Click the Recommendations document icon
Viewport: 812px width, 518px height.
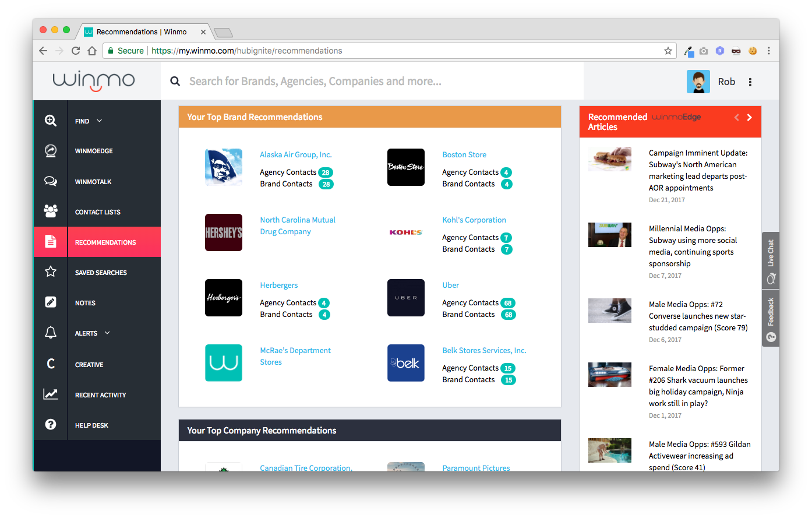pos(51,242)
